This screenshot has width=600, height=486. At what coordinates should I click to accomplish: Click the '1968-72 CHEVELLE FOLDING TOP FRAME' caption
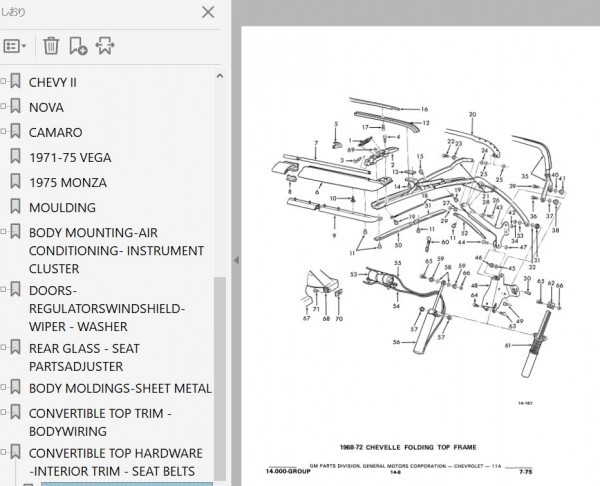pos(408,447)
